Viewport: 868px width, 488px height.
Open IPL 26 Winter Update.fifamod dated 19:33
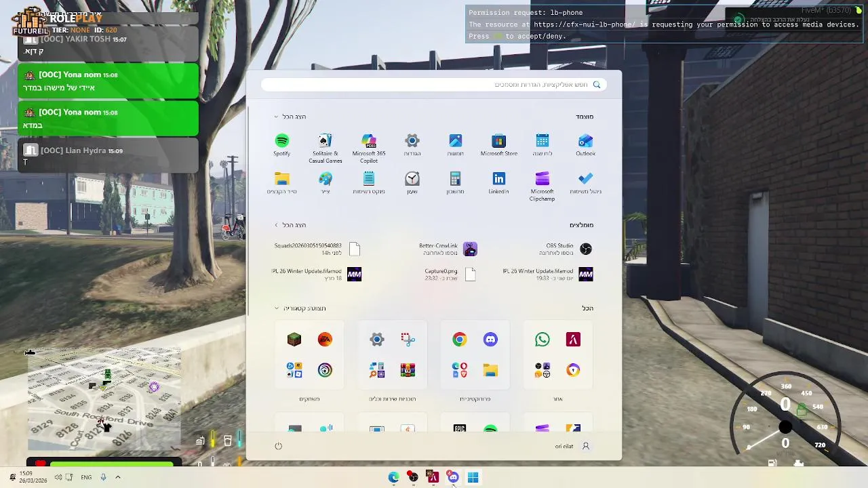tap(548, 274)
